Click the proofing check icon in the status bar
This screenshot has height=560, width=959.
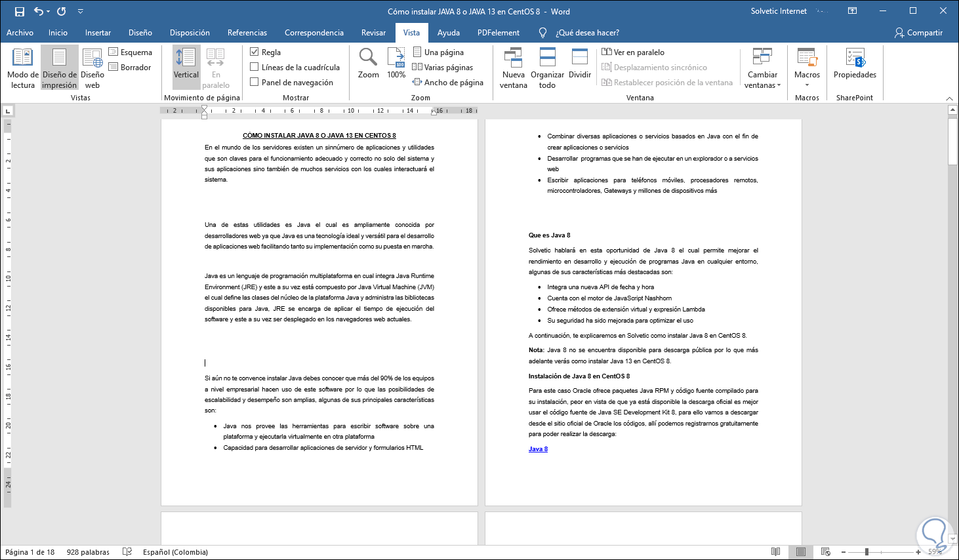(x=127, y=552)
